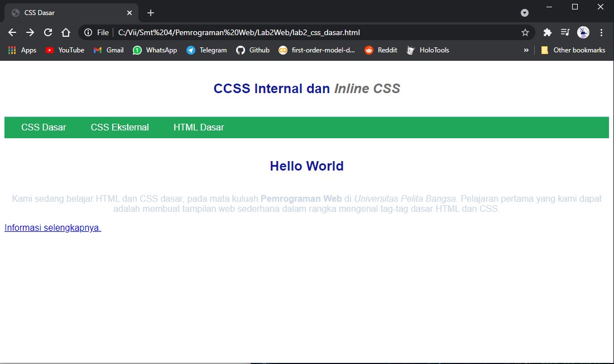Screen dimensions: 614x364
Task: Open the Chrome profile avatar
Action: click(583, 32)
